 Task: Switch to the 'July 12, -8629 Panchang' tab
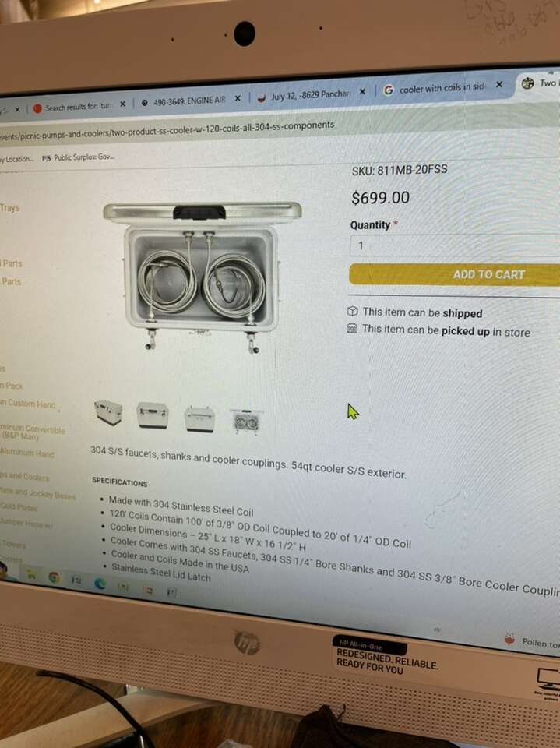[x=310, y=94]
